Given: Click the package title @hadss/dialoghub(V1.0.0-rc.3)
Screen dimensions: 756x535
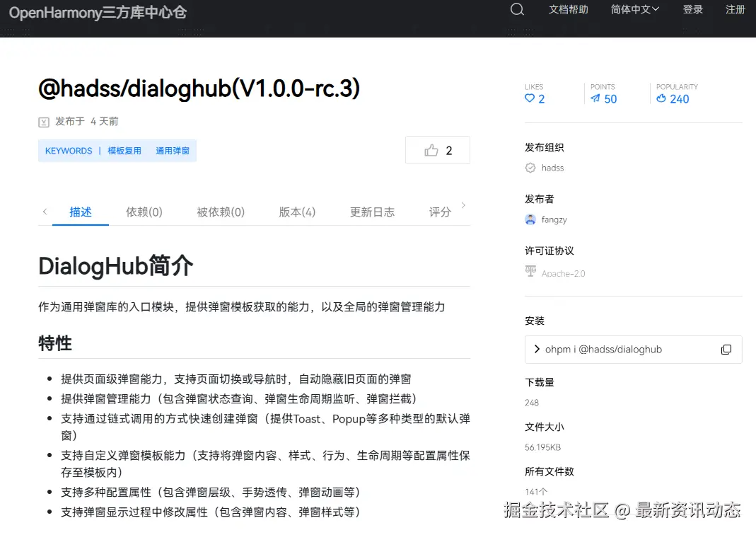Looking at the screenshot, I should click(199, 88).
